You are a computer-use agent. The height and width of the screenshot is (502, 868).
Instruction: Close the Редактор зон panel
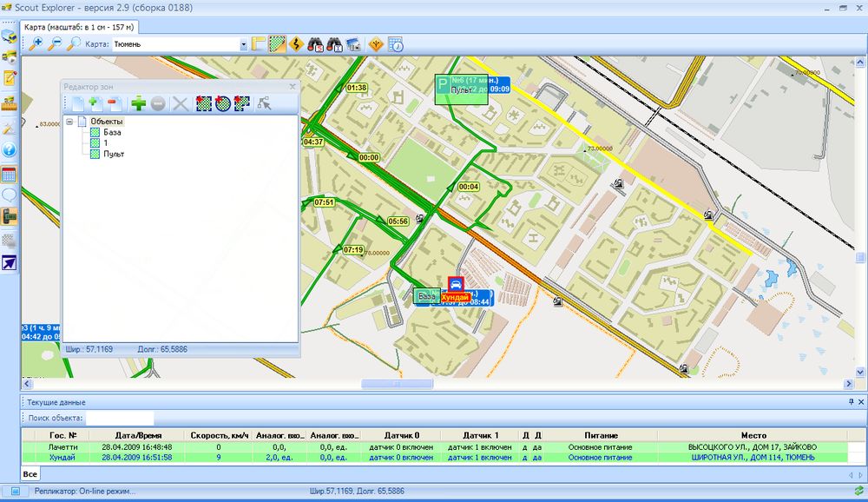coord(293,87)
